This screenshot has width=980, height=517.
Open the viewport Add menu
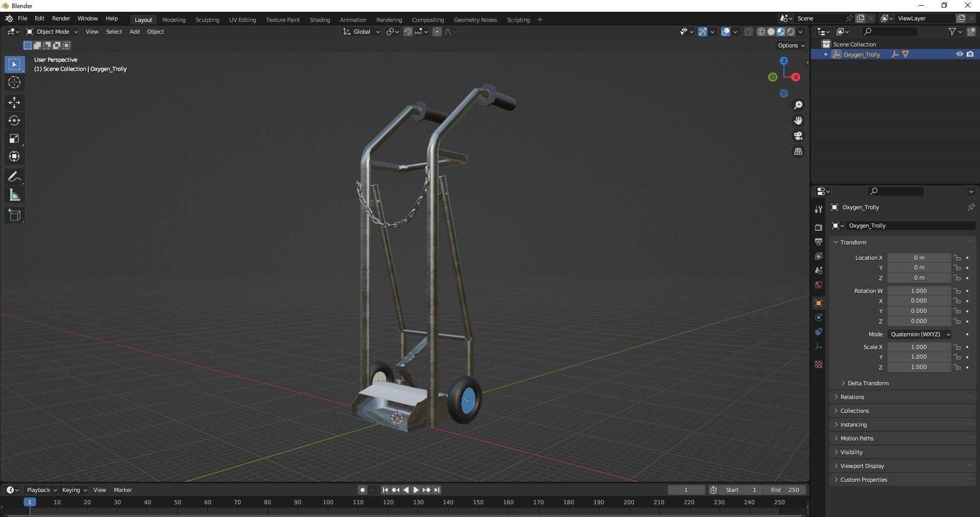pyautogui.click(x=134, y=32)
